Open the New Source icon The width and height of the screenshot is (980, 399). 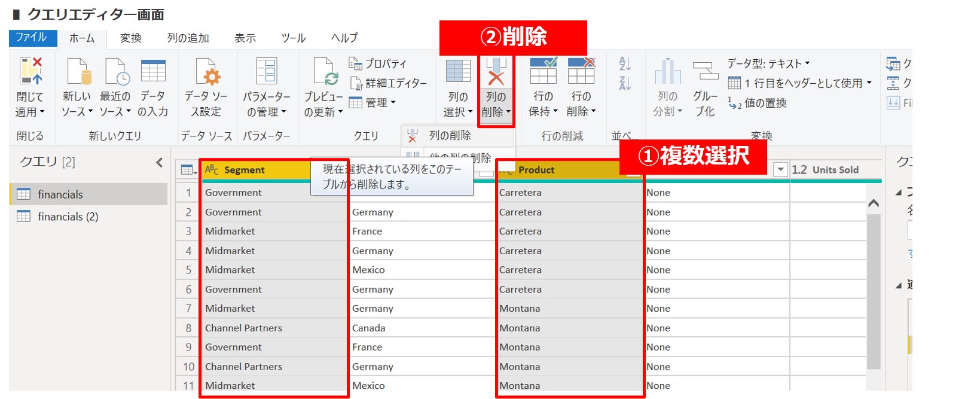click(x=78, y=71)
